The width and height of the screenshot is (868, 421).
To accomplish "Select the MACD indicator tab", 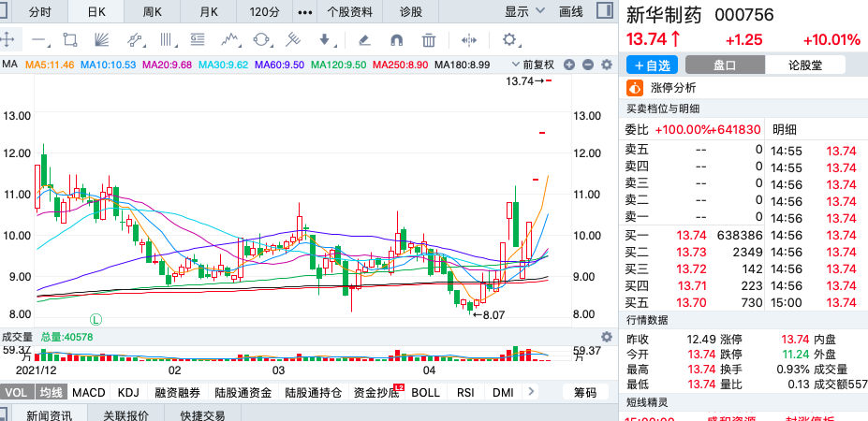I will [89, 393].
